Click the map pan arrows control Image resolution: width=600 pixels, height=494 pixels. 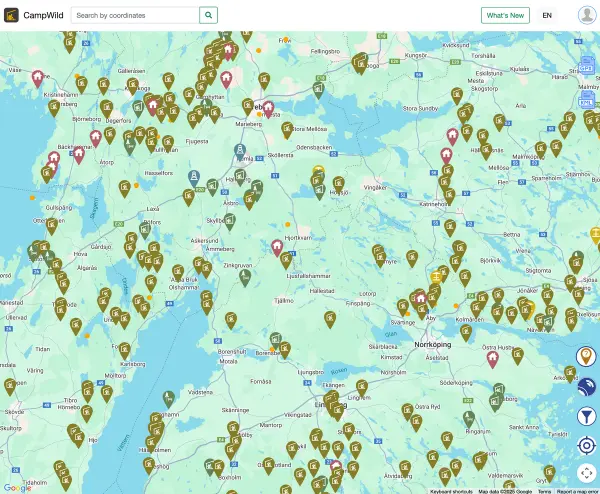pos(587,473)
